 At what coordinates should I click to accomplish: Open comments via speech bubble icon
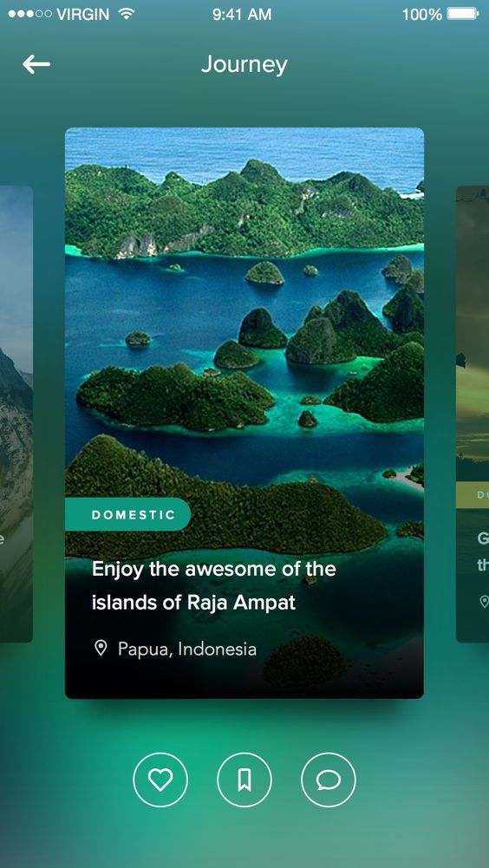329,780
